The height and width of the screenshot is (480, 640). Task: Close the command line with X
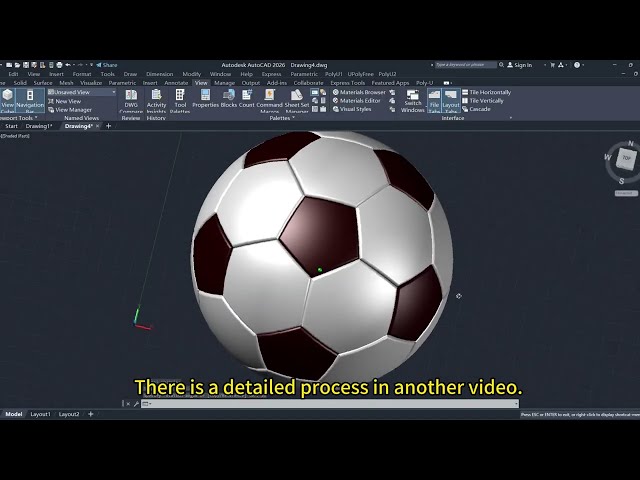pos(128,404)
